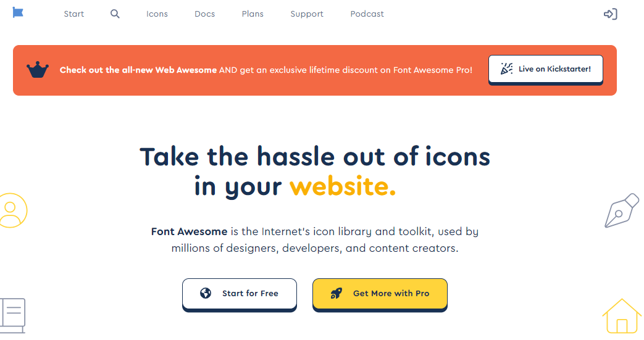View the Plans page
This screenshot has height=340, width=644.
tap(253, 14)
